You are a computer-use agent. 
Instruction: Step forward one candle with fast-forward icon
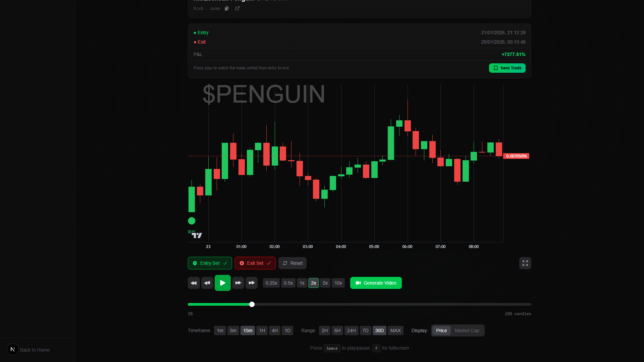coord(238,283)
